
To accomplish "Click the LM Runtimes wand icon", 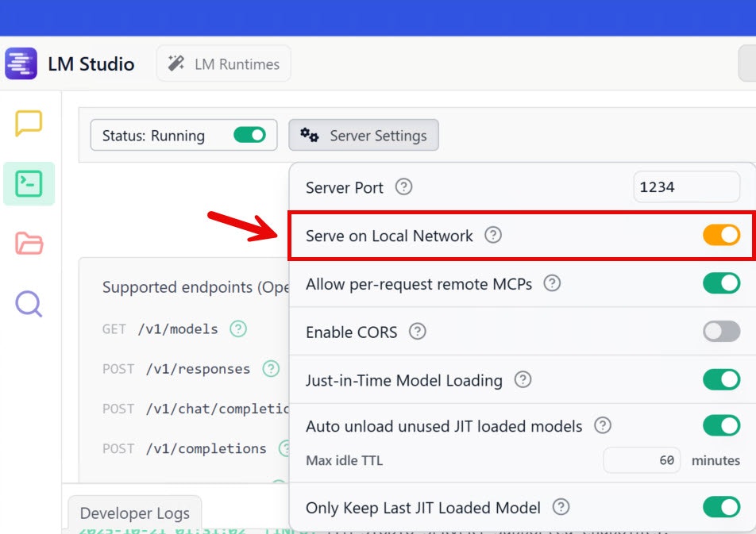I will (176, 63).
